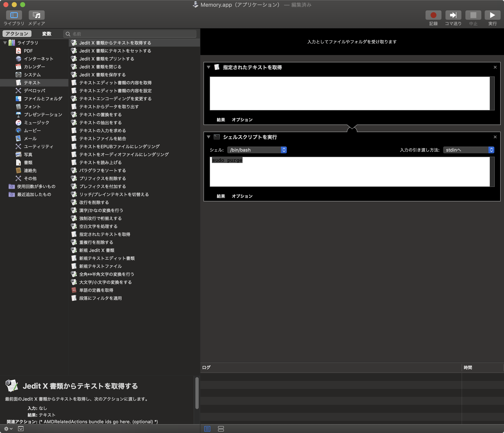Screen dimensions: 504x433
Task: Select action テキストの置換をする
Action: tap(134, 115)
